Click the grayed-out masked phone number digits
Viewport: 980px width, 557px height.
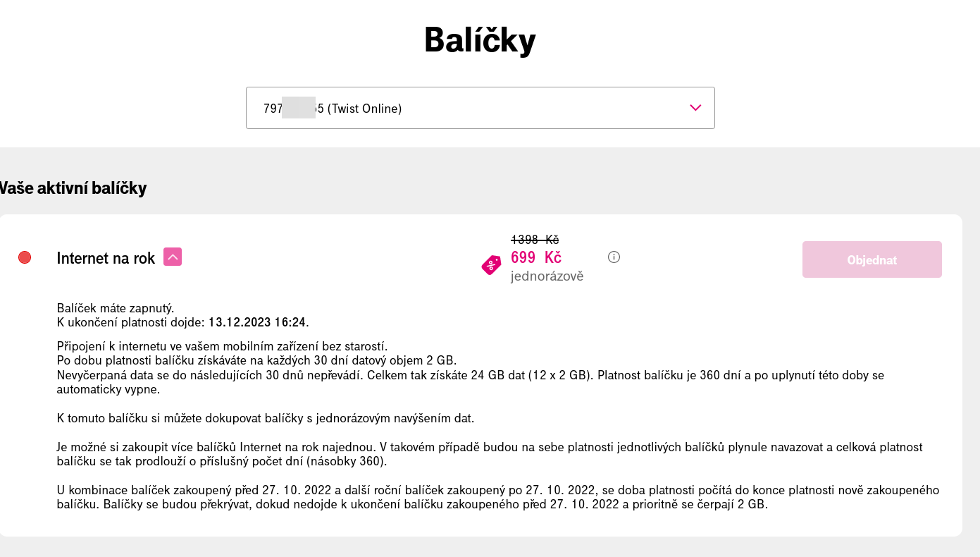[299, 108]
